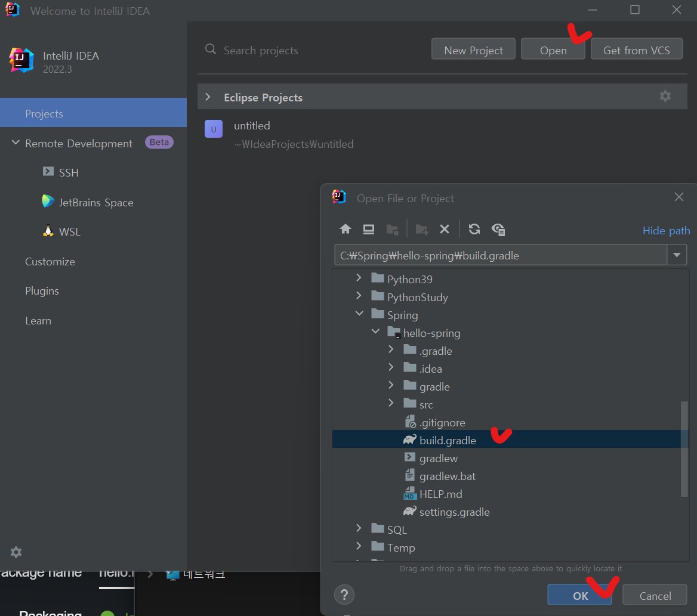Expand the .gradle folder
The width and height of the screenshot is (697, 616).
click(x=391, y=349)
